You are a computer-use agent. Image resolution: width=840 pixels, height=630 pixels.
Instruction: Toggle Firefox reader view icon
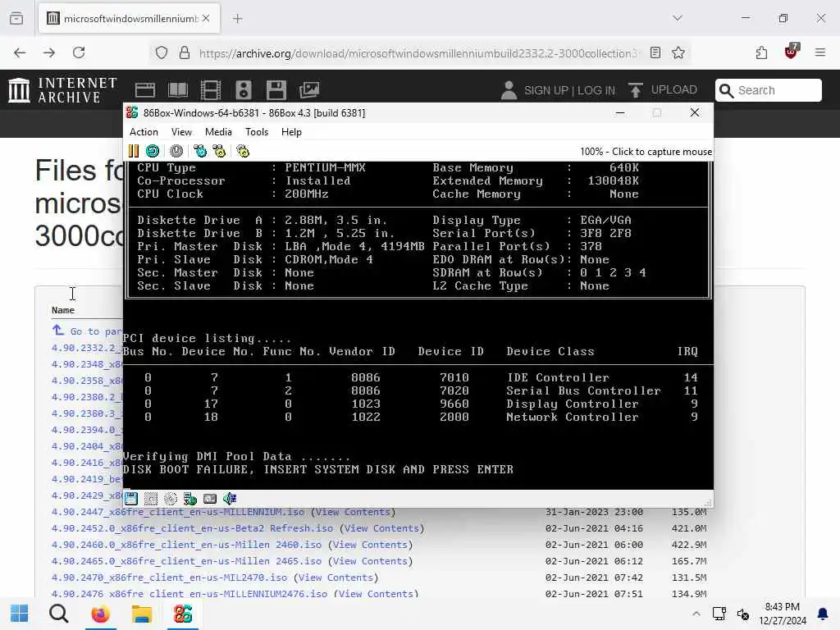655,52
